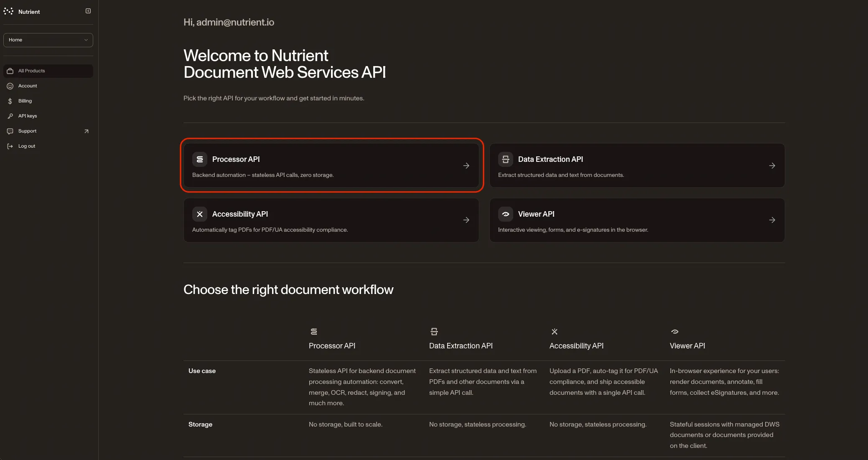Click the Support chat bubble icon
This screenshot has width=868, height=460.
[10, 131]
